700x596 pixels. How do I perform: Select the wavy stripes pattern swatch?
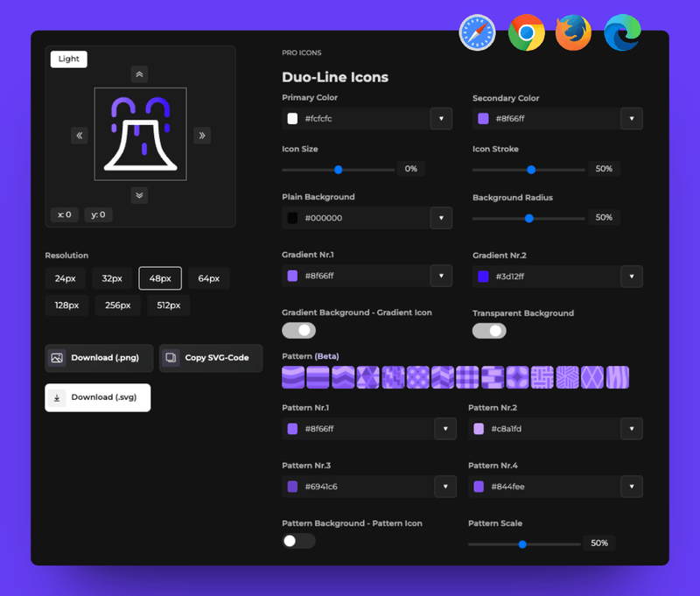(293, 377)
